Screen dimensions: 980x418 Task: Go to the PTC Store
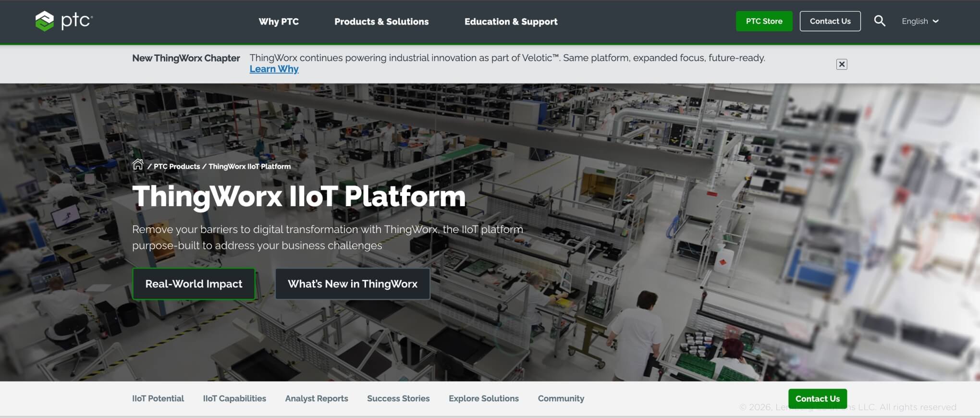(x=764, y=21)
